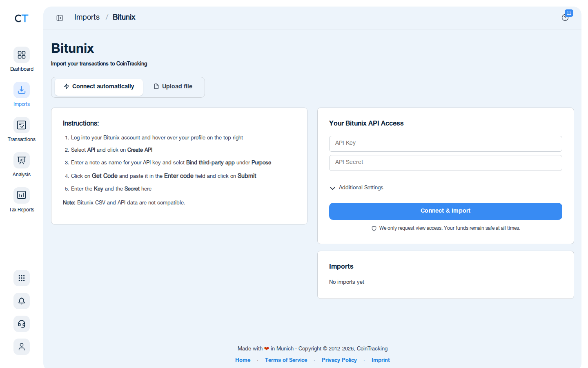The width and height of the screenshot is (588, 368).
Task: Open the support headset icon
Action: click(x=22, y=324)
